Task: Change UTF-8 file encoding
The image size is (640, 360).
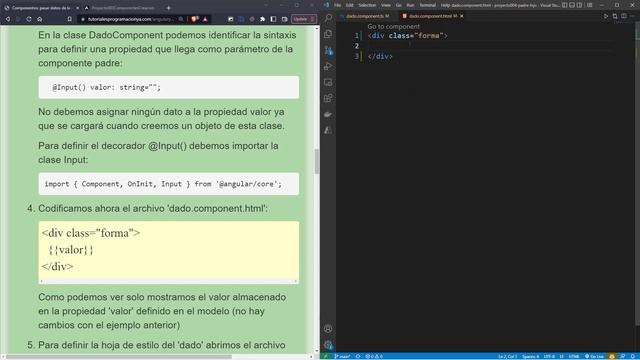Action: (x=549, y=356)
